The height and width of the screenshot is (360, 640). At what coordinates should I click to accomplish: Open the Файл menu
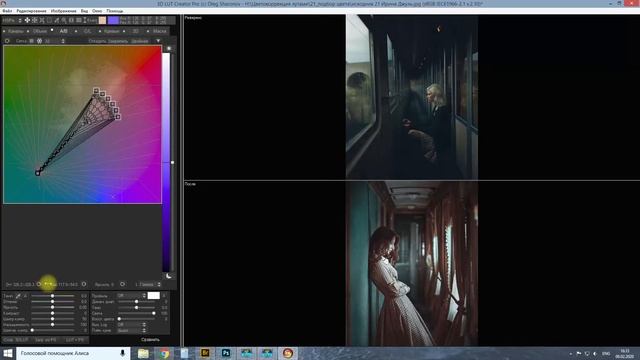tap(7, 11)
